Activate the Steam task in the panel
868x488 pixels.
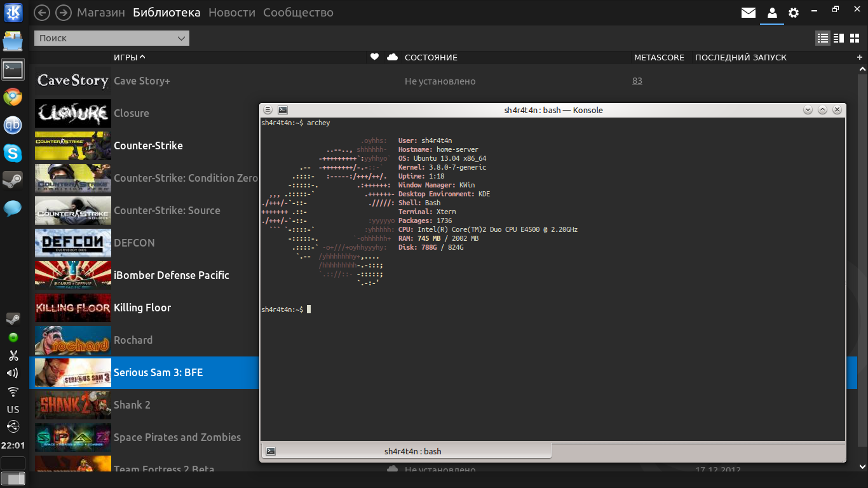coord(13,180)
